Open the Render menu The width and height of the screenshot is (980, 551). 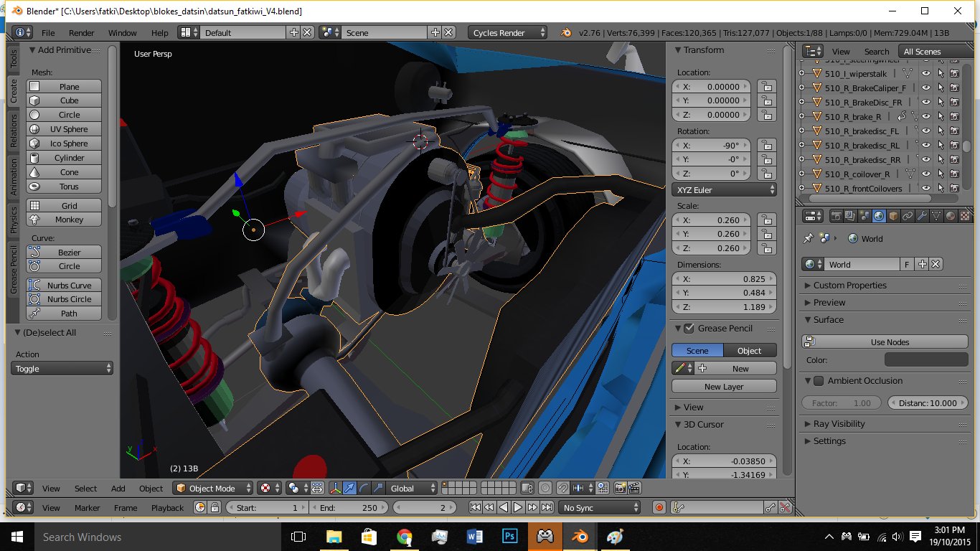tap(81, 33)
